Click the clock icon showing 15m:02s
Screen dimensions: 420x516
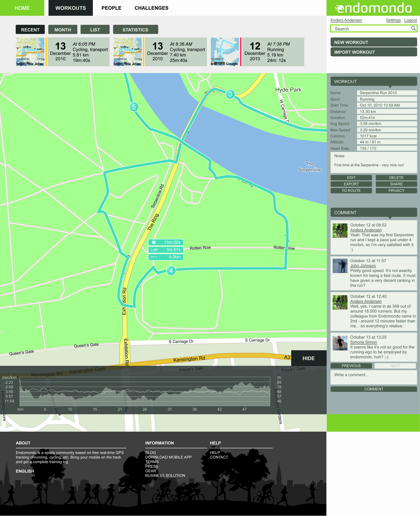tap(154, 242)
